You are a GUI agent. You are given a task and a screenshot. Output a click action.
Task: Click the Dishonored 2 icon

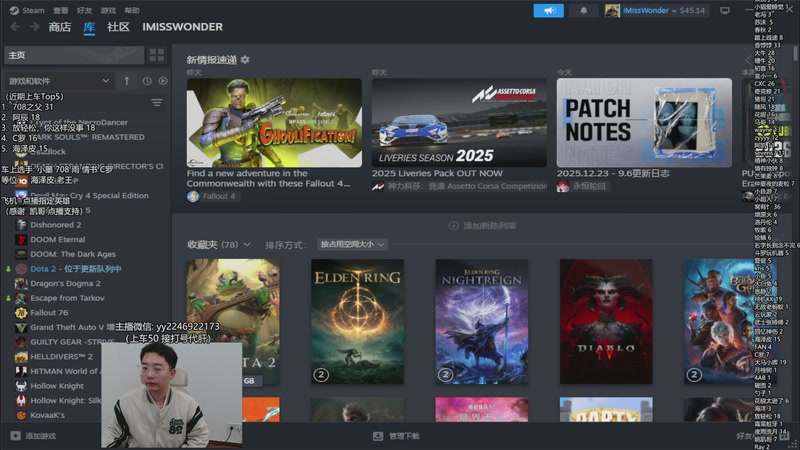21,224
